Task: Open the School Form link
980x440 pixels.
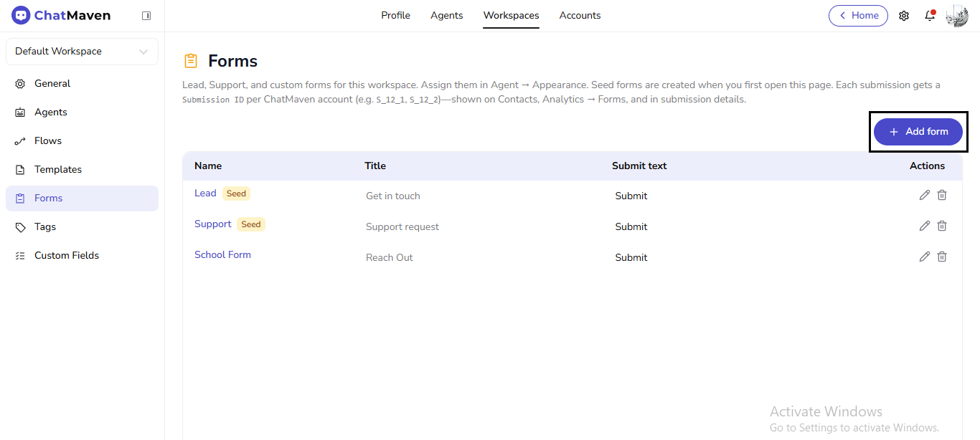Action: [x=222, y=254]
